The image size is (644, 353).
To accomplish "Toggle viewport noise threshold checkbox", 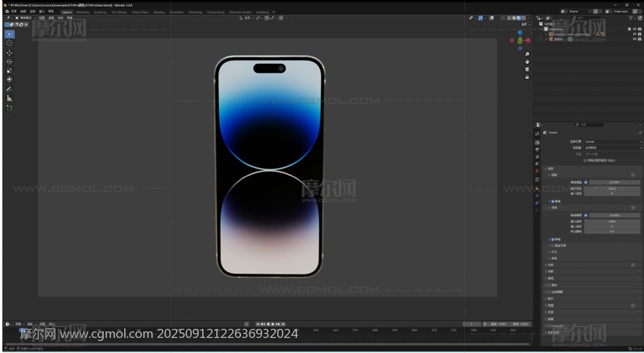I will point(586,182).
